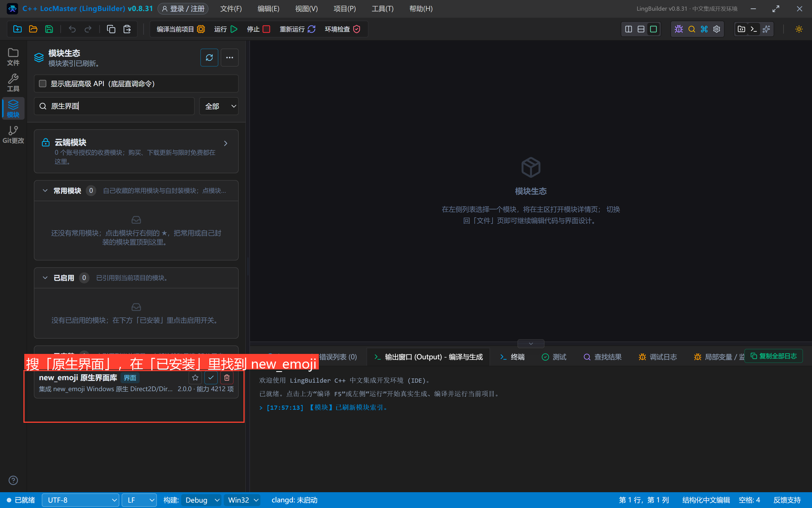The height and width of the screenshot is (508, 812).
Task: Toggle the terminal panel icon at top right
Action: tap(754, 29)
